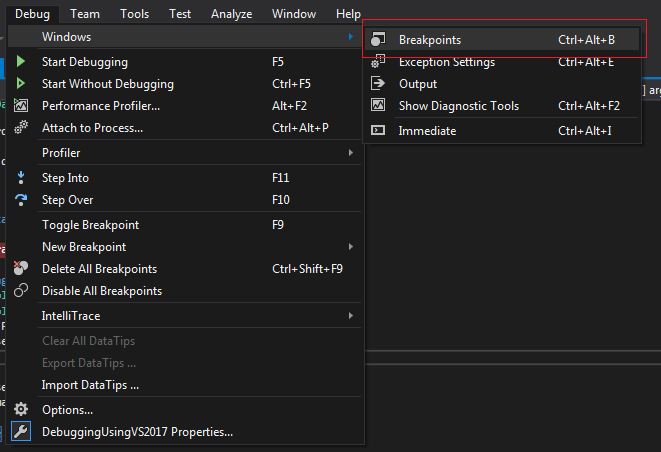Open the Analyze menu
This screenshot has height=452, width=661.
pyautogui.click(x=232, y=14)
